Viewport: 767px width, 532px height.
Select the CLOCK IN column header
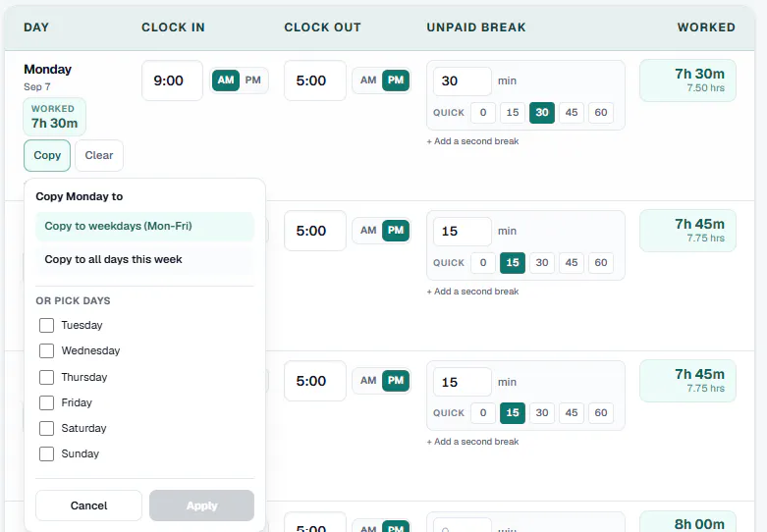tap(173, 27)
